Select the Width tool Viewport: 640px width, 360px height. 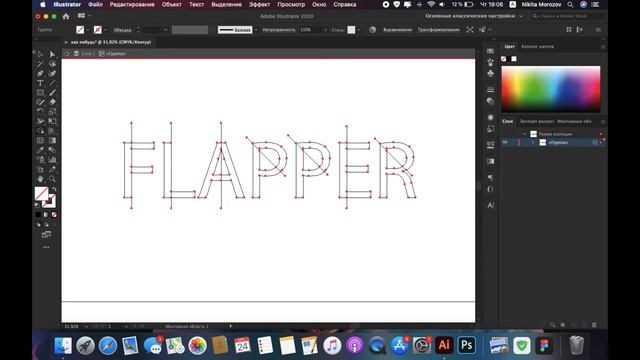click(x=40, y=121)
